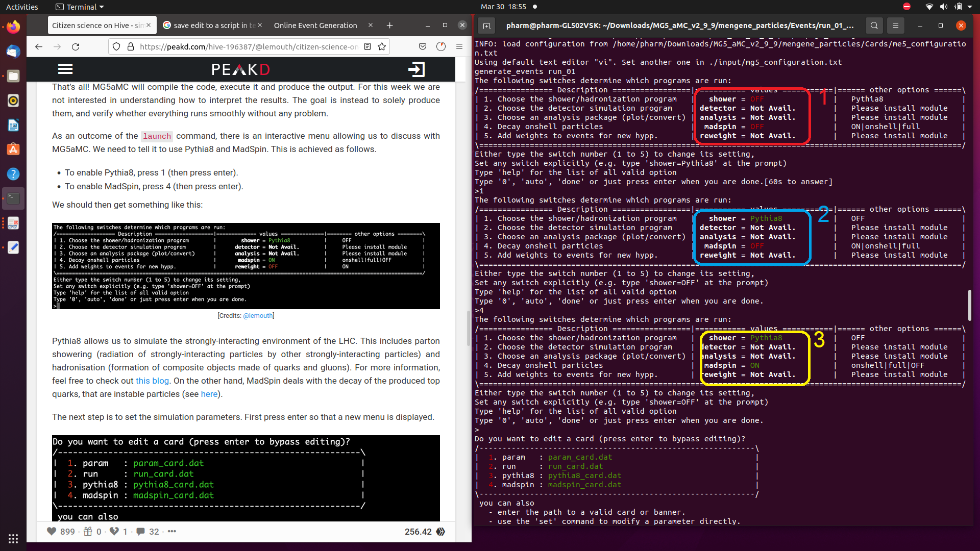Open Rhythmbox from the dock

tap(13, 101)
